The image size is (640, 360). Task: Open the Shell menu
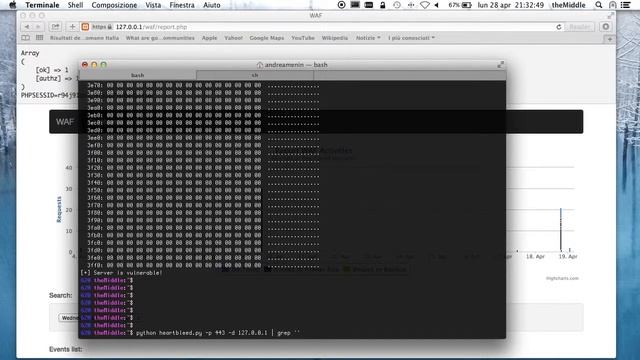pyautogui.click(x=75, y=5)
